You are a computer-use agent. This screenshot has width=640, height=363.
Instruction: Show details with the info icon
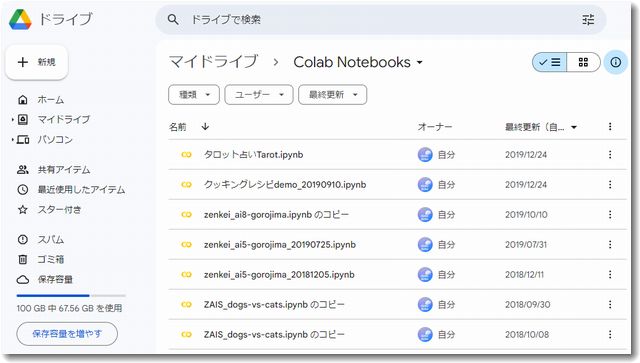pos(615,62)
